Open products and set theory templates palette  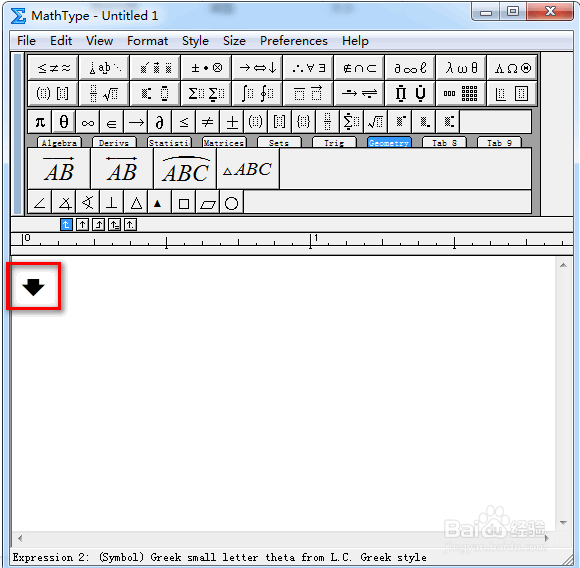[x=411, y=93]
